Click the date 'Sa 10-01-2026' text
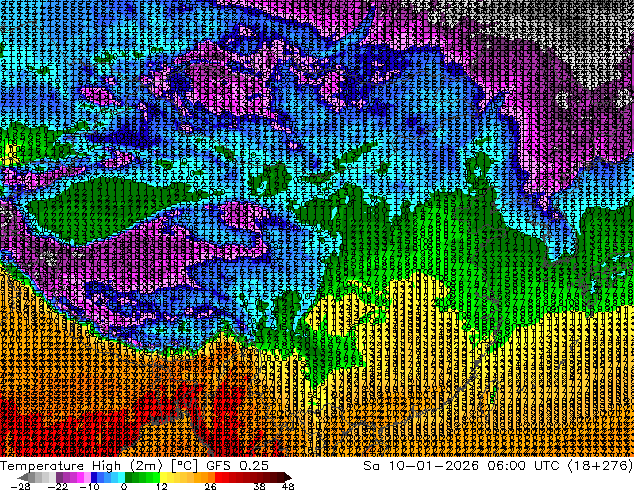The image size is (634, 490). 421,466
